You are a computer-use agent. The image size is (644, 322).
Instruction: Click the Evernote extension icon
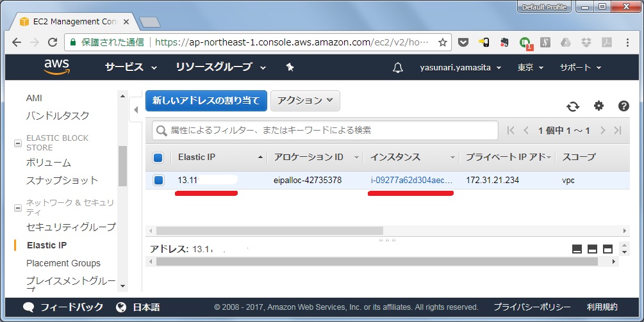click(x=504, y=42)
